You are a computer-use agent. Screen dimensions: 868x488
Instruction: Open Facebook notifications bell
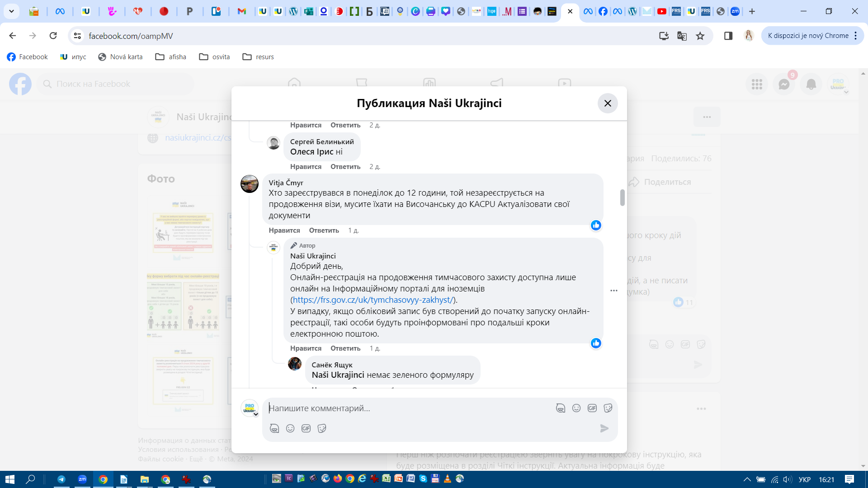pos(811,84)
